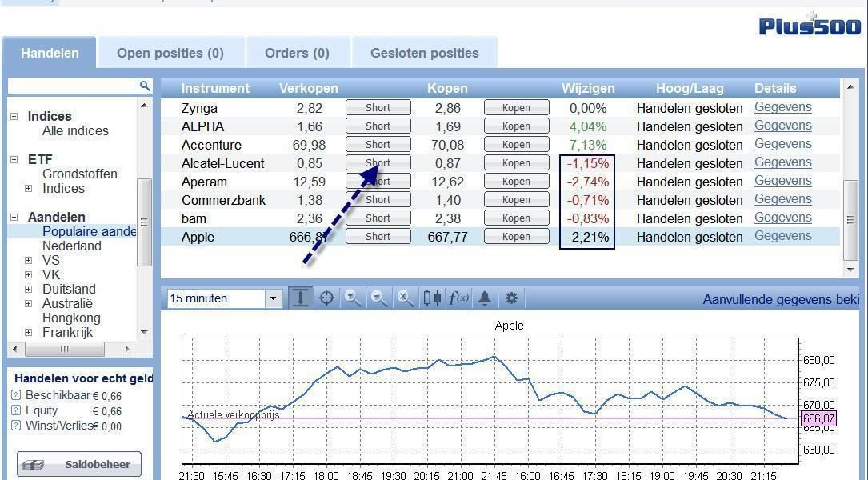Select Nederland under Aandelen

72,246
